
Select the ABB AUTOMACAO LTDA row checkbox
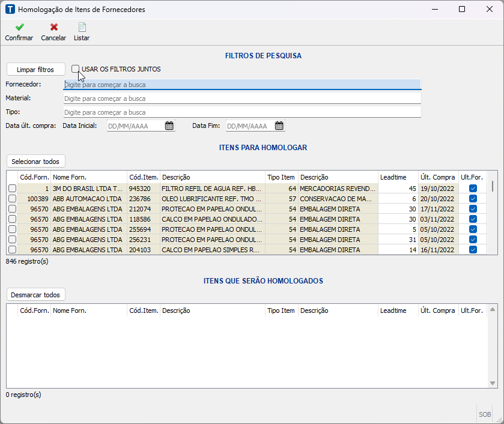click(12, 199)
